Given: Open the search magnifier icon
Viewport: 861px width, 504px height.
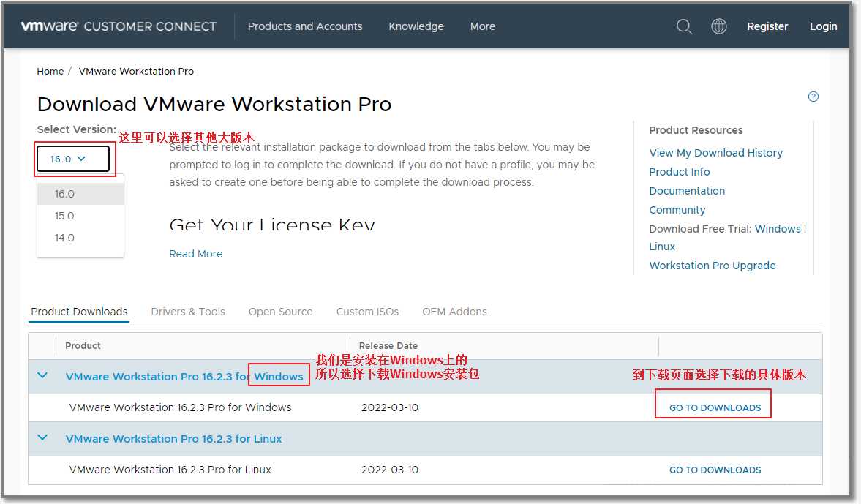Looking at the screenshot, I should (x=684, y=26).
